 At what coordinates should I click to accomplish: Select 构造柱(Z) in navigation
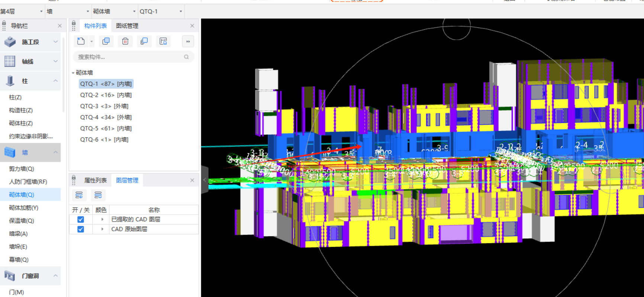point(21,110)
